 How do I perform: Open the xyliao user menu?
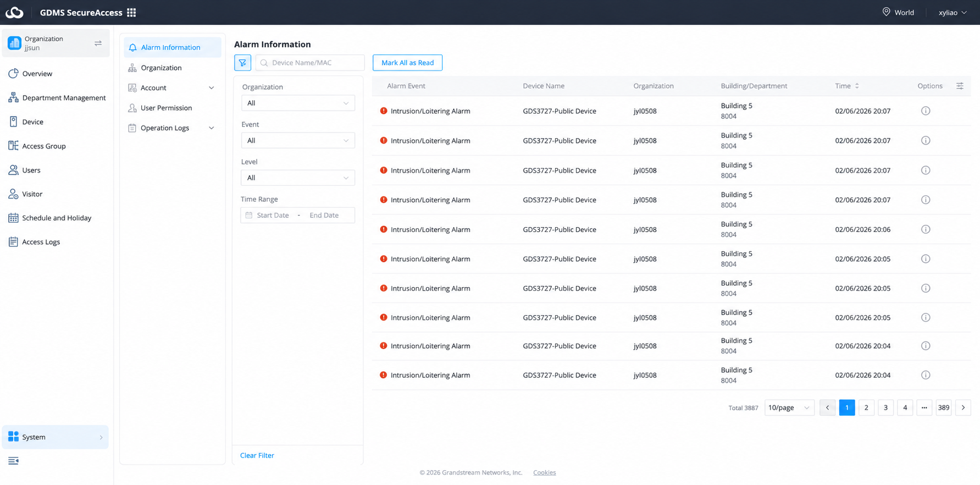click(x=953, y=12)
